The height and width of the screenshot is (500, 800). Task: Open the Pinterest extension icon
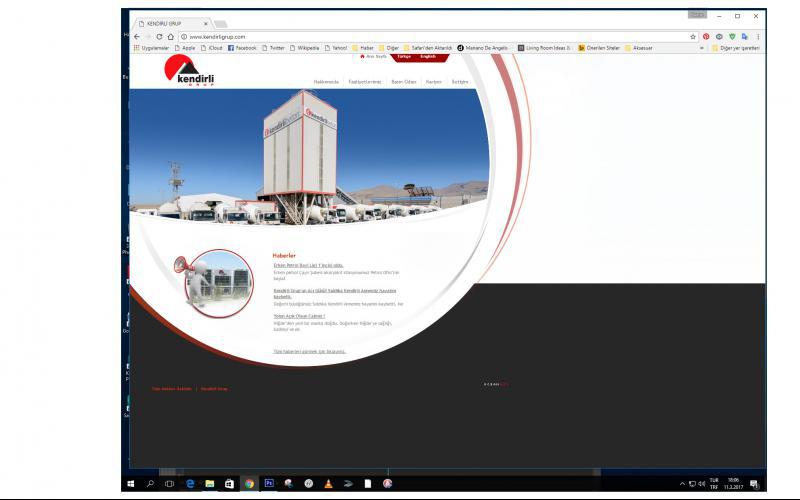(x=706, y=37)
